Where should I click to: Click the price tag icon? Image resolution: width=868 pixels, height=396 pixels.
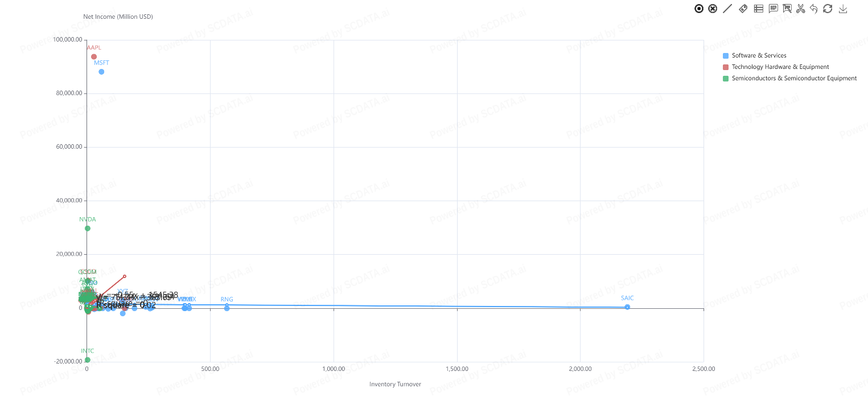point(743,9)
